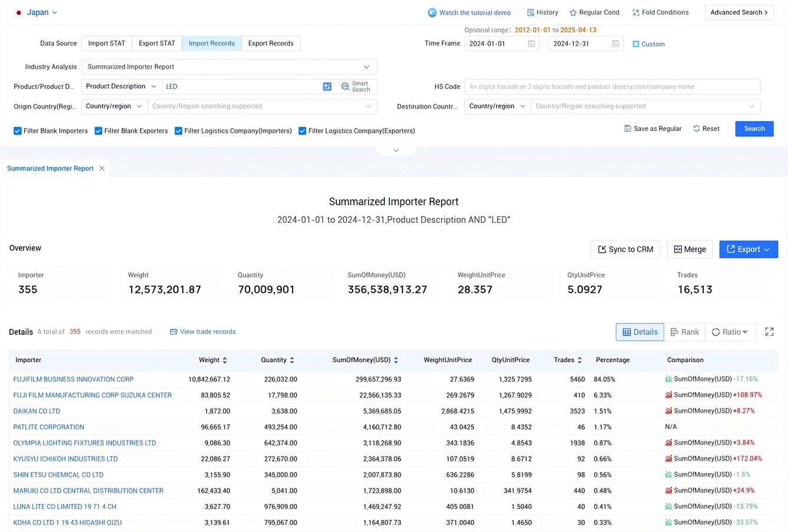Image resolution: width=788 pixels, height=532 pixels.
Task: Select Export STAT data source
Action: pyautogui.click(x=157, y=44)
